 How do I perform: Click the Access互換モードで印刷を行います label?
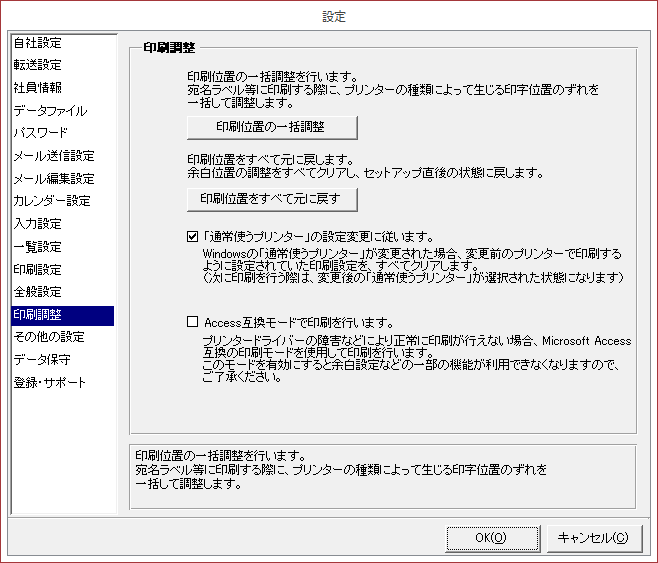(x=298, y=323)
